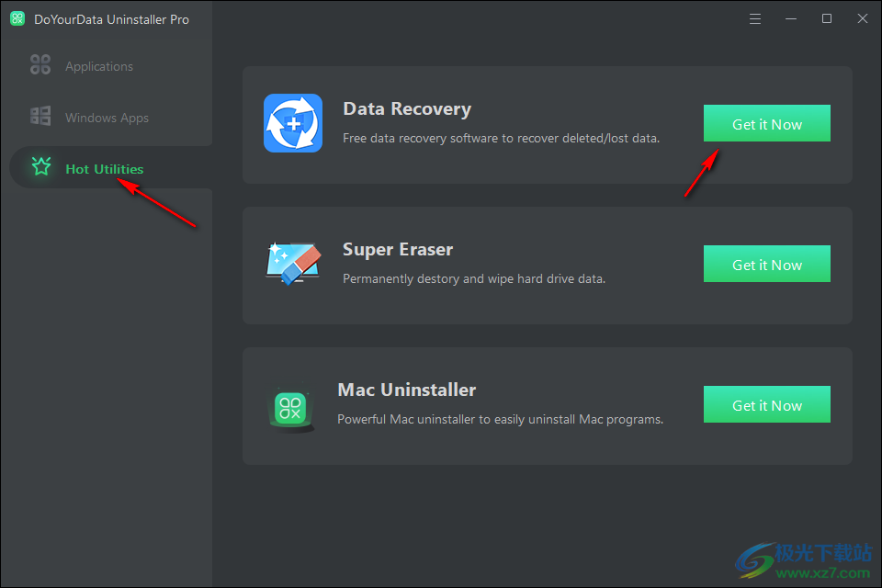This screenshot has width=882, height=588.
Task: Select the Applications grid icon
Action: point(40,64)
